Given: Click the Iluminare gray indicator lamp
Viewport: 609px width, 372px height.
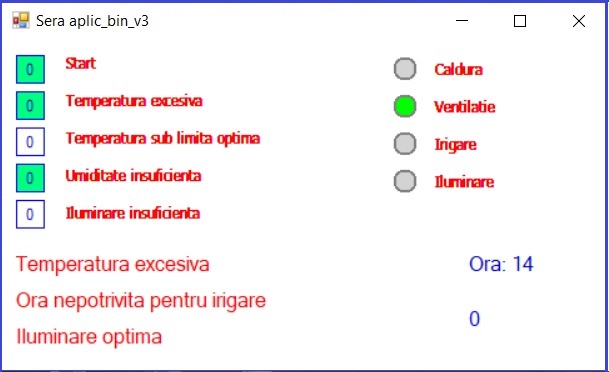Looking at the screenshot, I should (405, 181).
